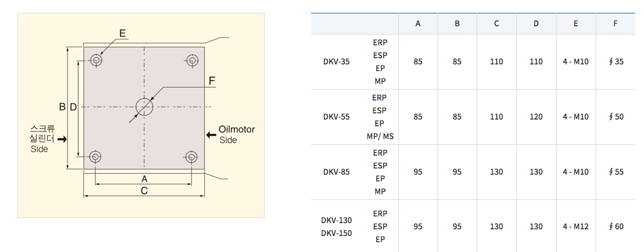Click the center shaft hole circle
The height and width of the screenshot is (252, 644).
pyautogui.click(x=144, y=107)
